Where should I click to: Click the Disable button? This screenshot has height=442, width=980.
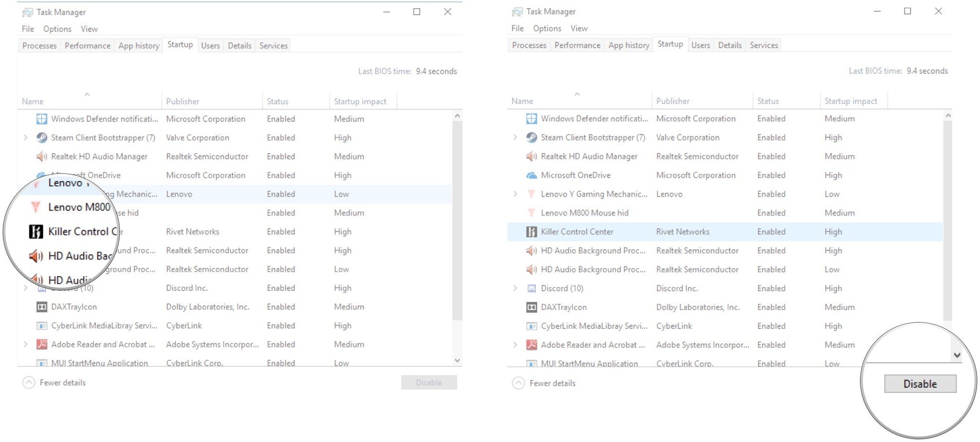pos(920,383)
